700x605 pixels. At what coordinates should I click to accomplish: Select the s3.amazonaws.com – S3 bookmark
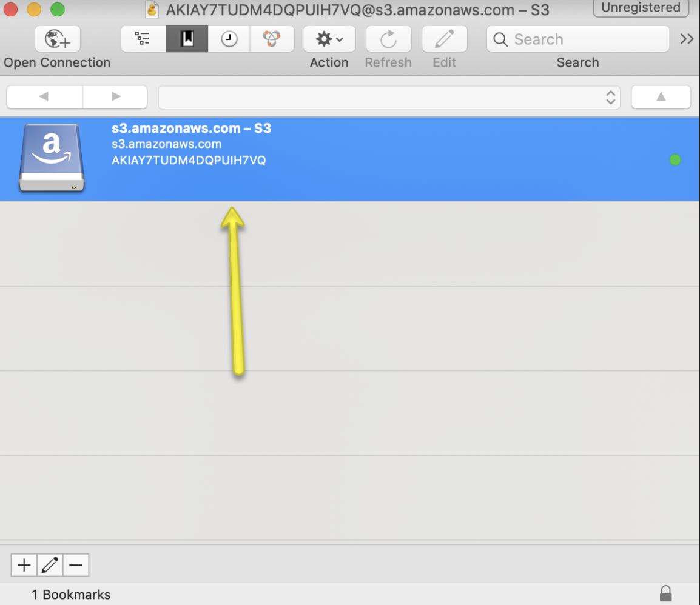(349, 159)
